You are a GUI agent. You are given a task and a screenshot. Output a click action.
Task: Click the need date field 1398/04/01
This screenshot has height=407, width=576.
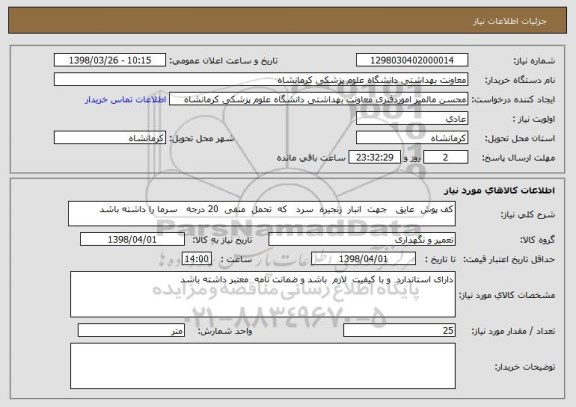132,239
